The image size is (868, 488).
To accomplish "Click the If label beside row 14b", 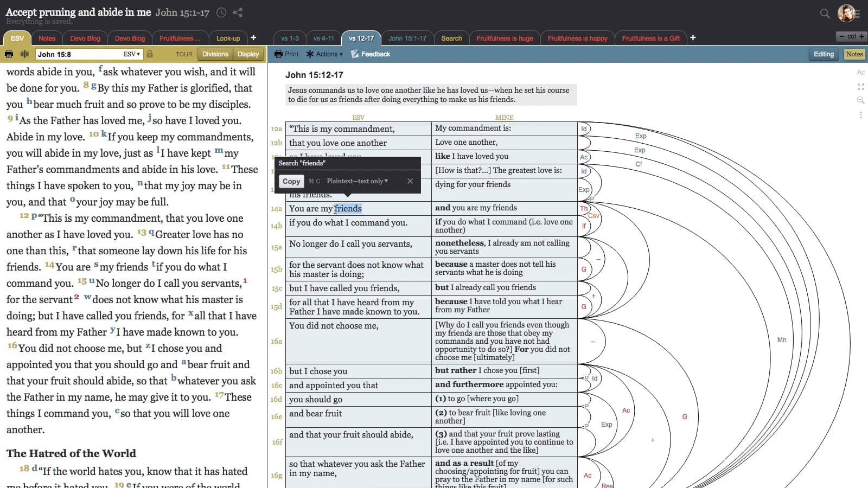I will 584,226.
